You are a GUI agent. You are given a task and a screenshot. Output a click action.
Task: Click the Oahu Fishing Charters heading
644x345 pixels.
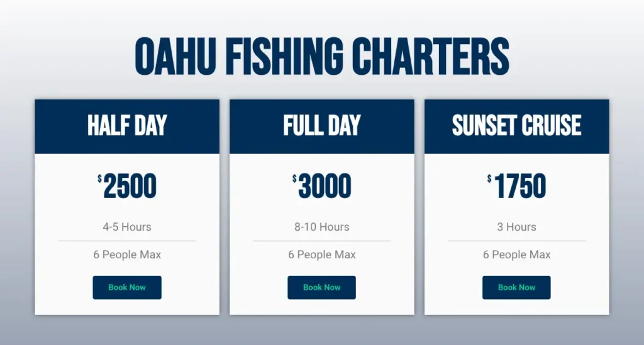(x=321, y=57)
